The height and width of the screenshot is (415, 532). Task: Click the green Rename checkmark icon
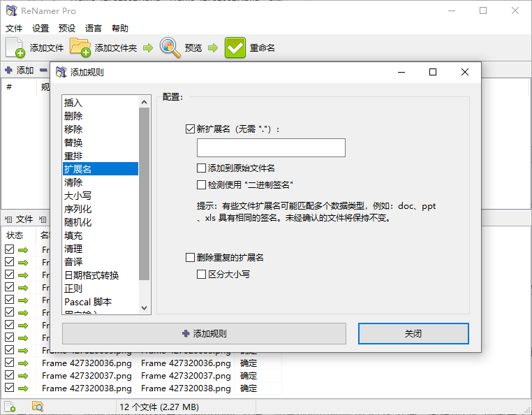235,48
